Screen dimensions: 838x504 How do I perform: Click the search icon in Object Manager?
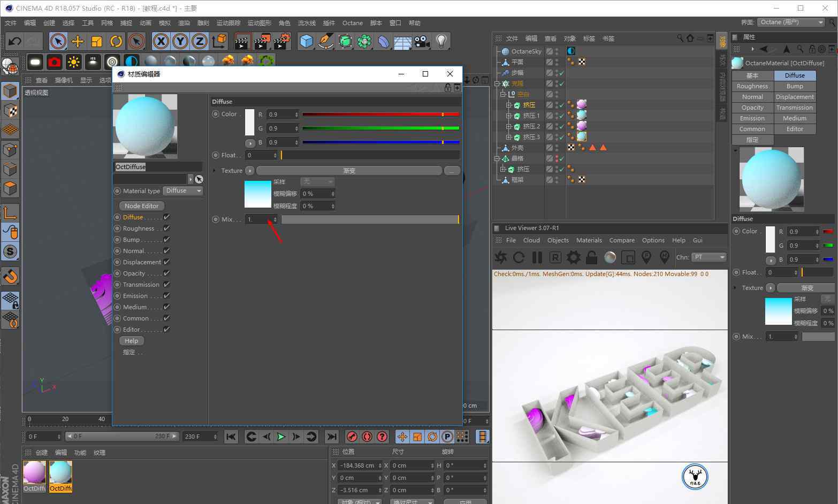pyautogui.click(x=680, y=38)
